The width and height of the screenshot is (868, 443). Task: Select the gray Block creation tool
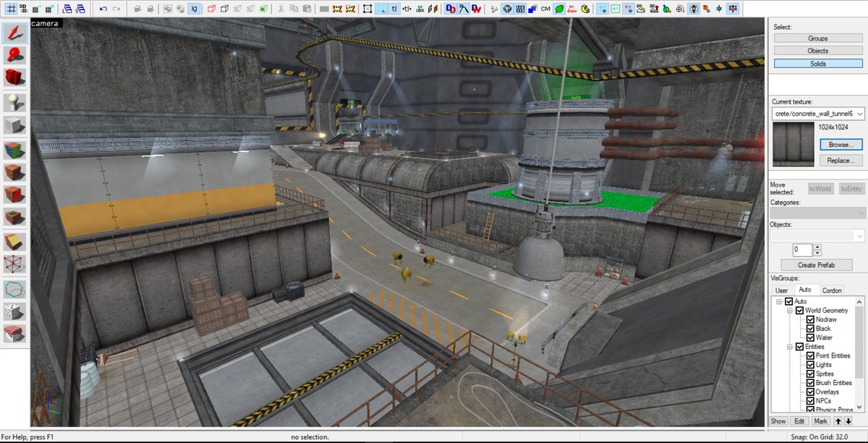pyautogui.click(x=14, y=125)
